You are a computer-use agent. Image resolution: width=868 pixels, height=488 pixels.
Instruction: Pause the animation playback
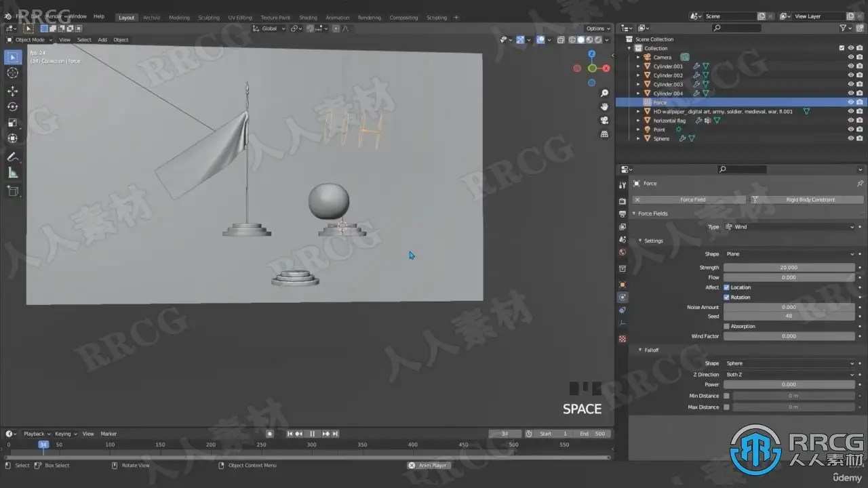313,434
